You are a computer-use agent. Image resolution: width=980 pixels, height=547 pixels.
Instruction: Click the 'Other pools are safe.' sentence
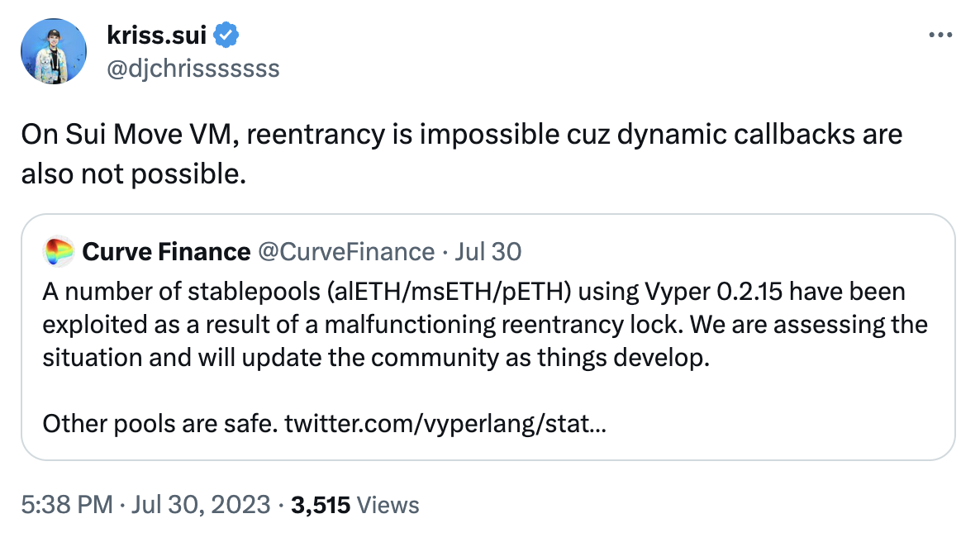(x=159, y=425)
